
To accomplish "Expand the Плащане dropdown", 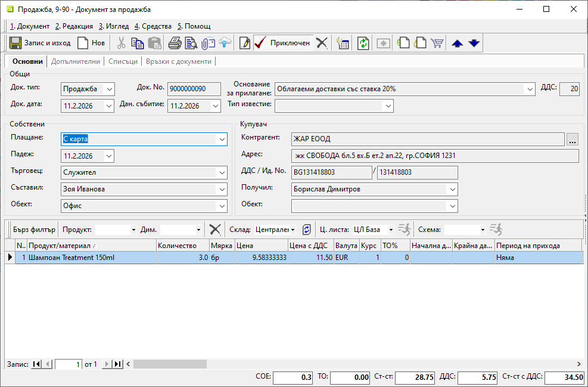I will tap(222, 139).
